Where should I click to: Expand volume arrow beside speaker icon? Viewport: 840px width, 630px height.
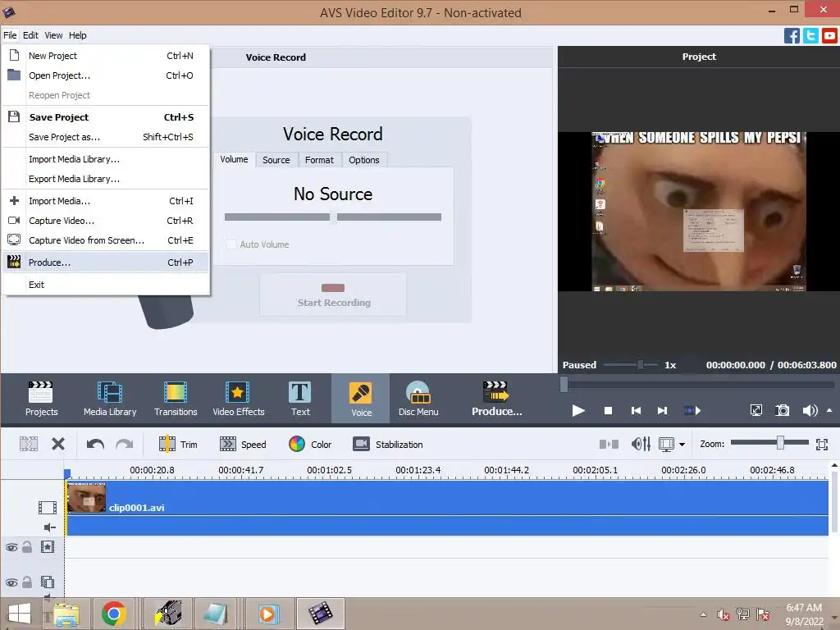[x=829, y=410]
